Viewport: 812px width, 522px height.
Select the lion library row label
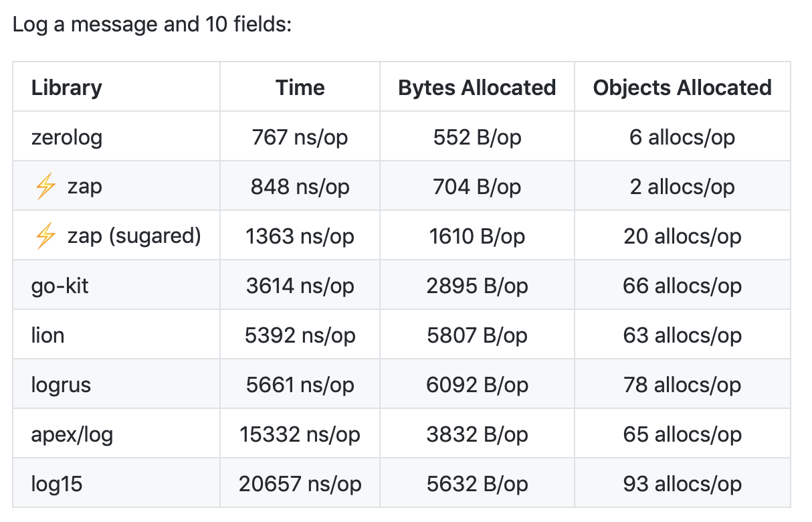(x=48, y=335)
